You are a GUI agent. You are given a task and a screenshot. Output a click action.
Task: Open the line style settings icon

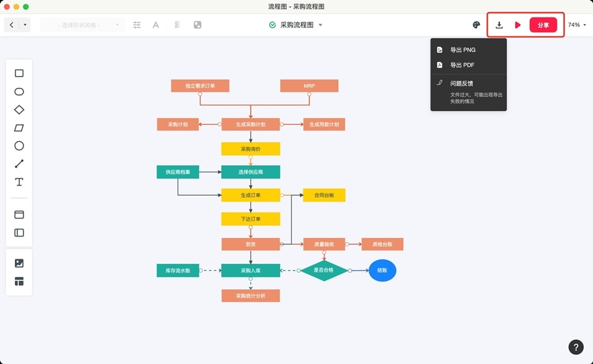point(137,25)
